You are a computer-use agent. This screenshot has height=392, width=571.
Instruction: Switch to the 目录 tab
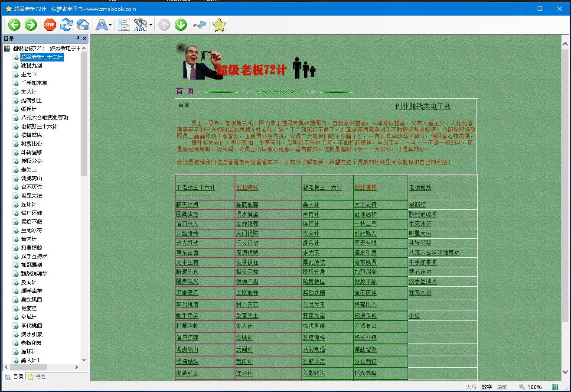pyautogui.click(x=15, y=377)
